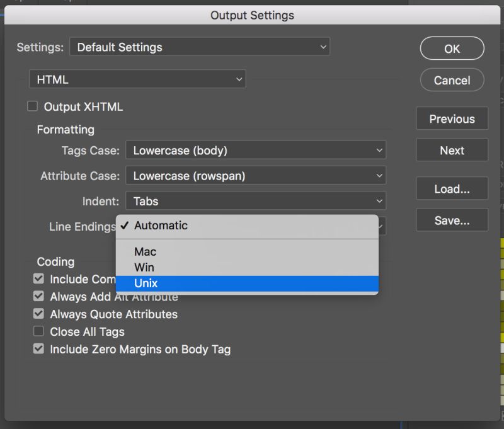This screenshot has width=504, height=429.
Task: Enable the Output XHTML checkbox
Action: (33, 106)
